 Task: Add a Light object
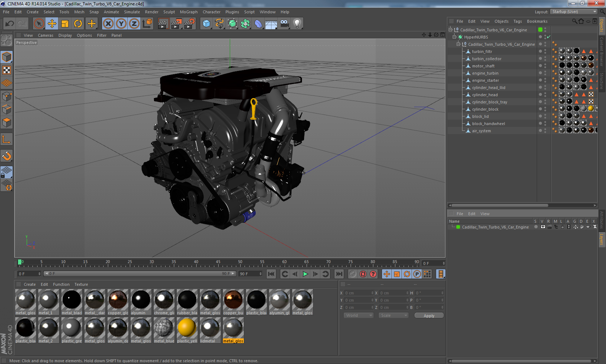(x=297, y=24)
